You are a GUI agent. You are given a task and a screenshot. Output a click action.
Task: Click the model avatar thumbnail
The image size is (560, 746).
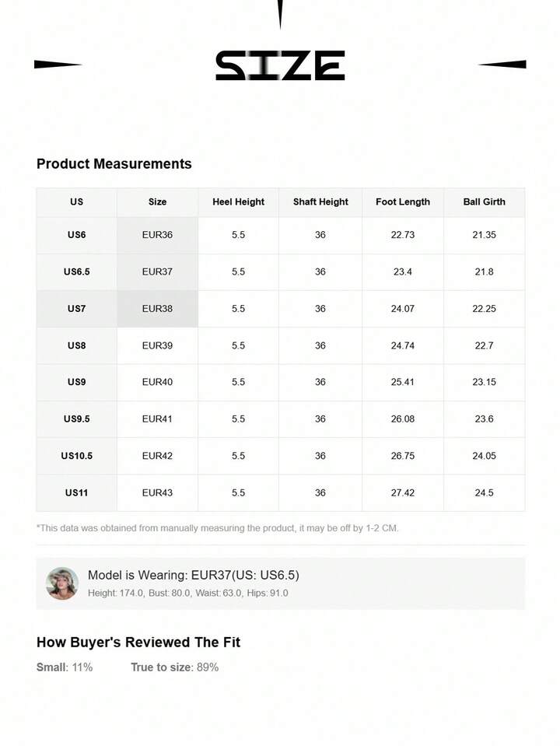click(62, 583)
